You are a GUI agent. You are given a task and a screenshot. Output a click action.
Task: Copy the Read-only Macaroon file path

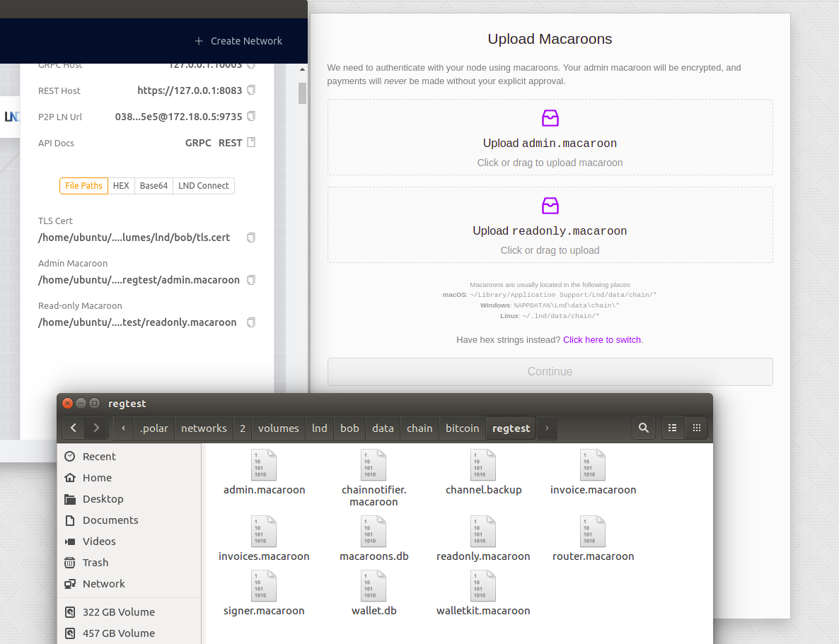pos(251,322)
